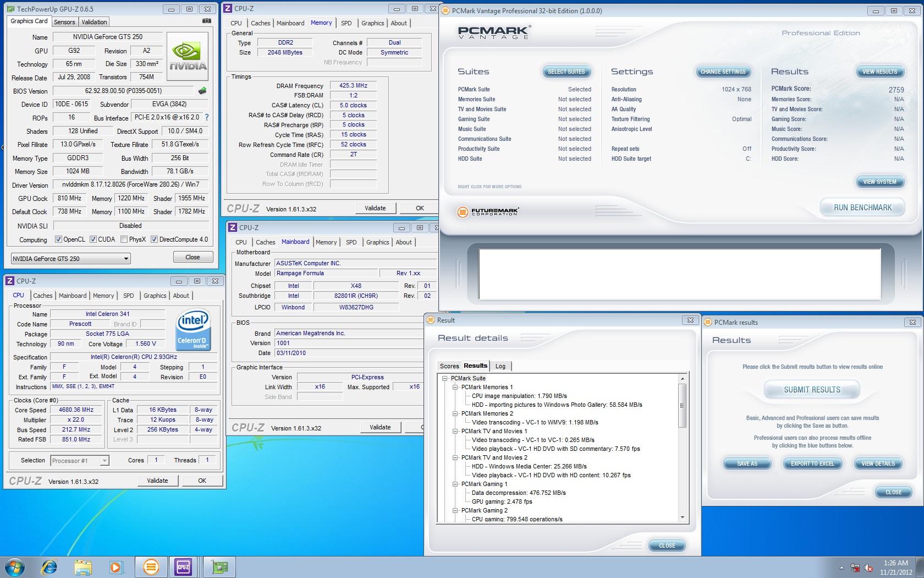Click the Intel Celeron D logo in CPU-Z
This screenshot has height=578, width=924.
pyautogui.click(x=194, y=330)
